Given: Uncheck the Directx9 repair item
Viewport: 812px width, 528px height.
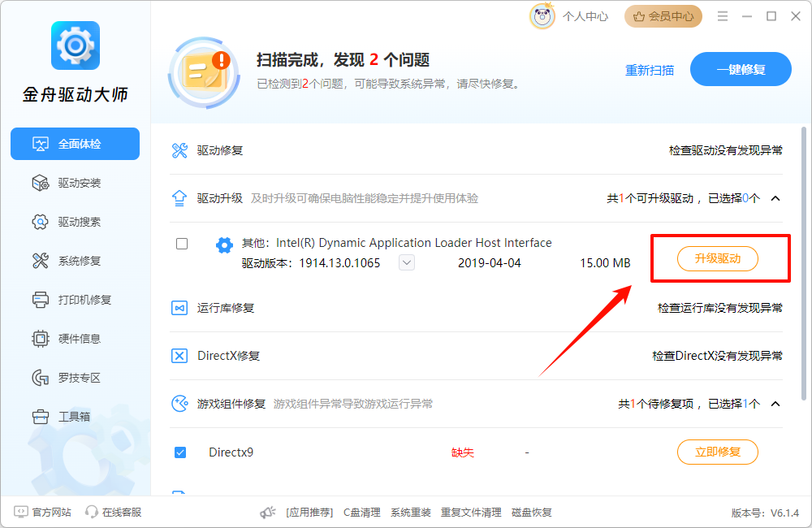Looking at the screenshot, I should point(180,452).
